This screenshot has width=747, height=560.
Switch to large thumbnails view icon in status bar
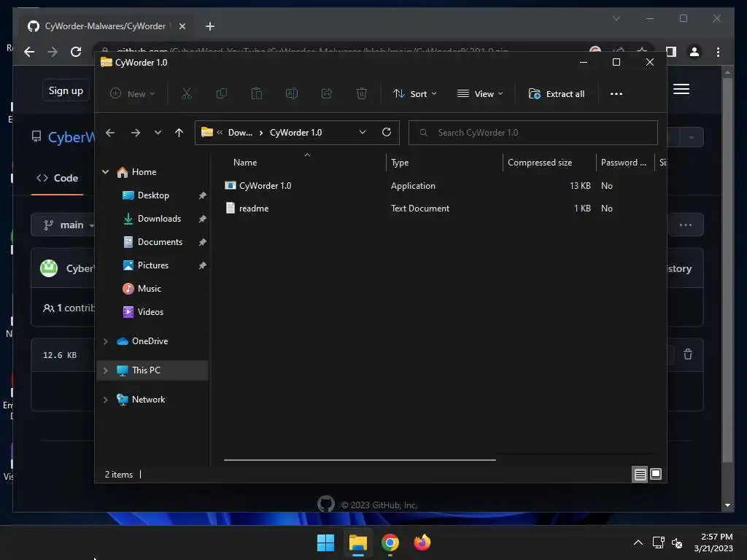[x=656, y=474]
